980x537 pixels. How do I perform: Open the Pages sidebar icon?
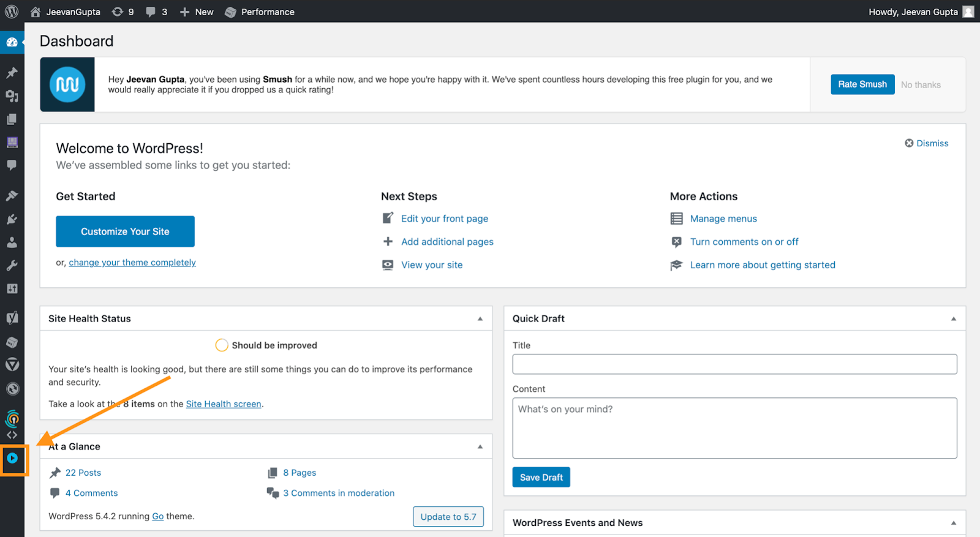(x=12, y=119)
